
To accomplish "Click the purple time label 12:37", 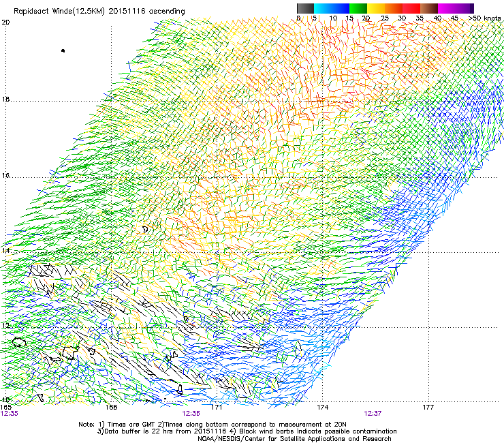I will point(373,414).
